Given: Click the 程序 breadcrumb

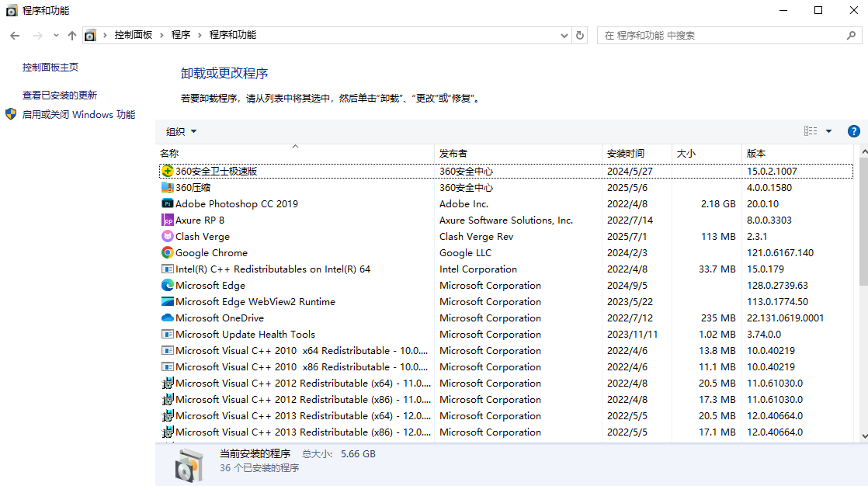Looking at the screenshot, I should coord(181,35).
